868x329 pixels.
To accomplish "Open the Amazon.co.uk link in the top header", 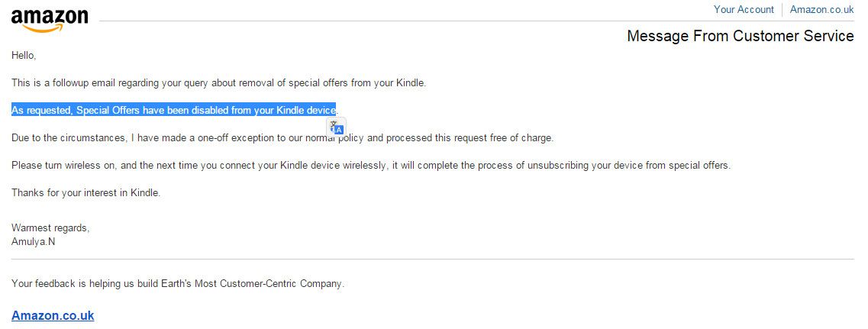I will pyautogui.click(x=821, y=9).
